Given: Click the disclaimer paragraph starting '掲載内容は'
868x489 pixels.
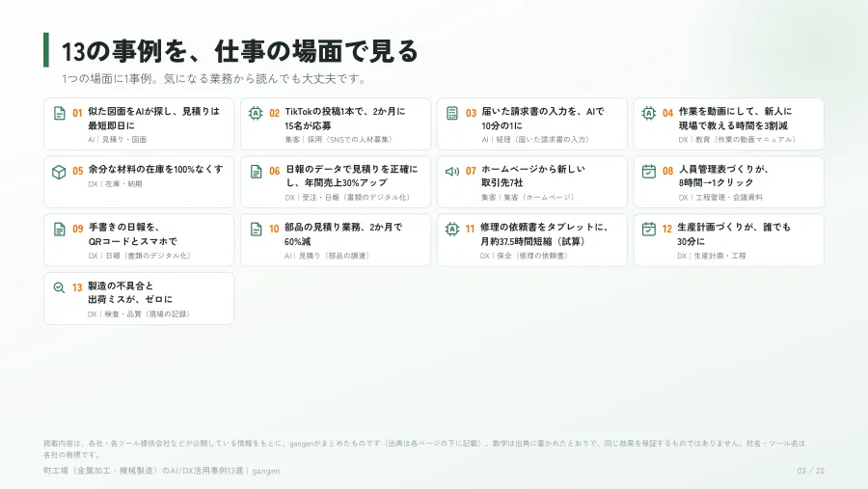Looking at the screenshot, I should coord(424,448).
